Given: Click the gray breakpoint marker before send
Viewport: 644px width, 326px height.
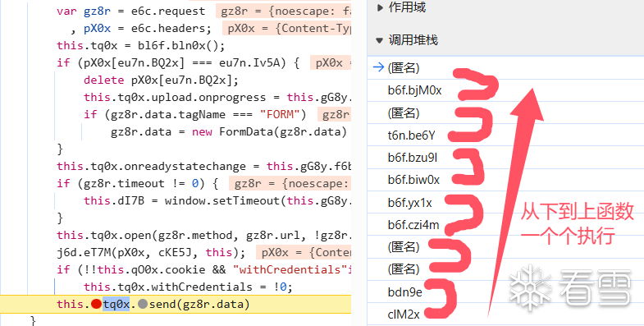Looking at the screenshot, I should pos(143,304).
